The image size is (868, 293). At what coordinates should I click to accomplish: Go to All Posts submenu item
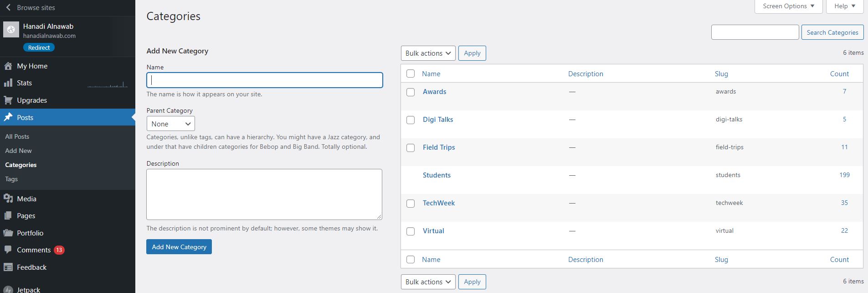[x=17, y=136]
